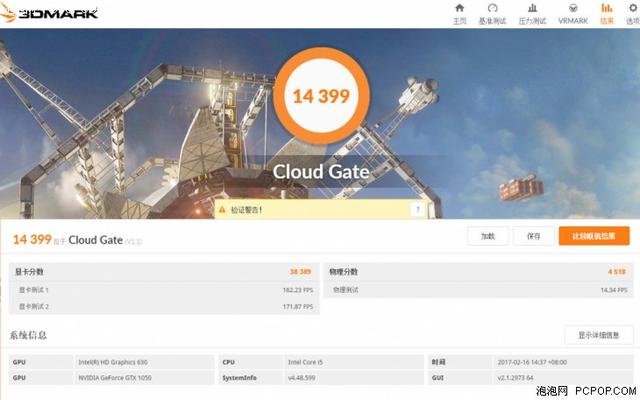This screenshot has width=640, height=400.
Task: Open the Stress Tests (压力测试) icon
Action: [x=532, y=8]
